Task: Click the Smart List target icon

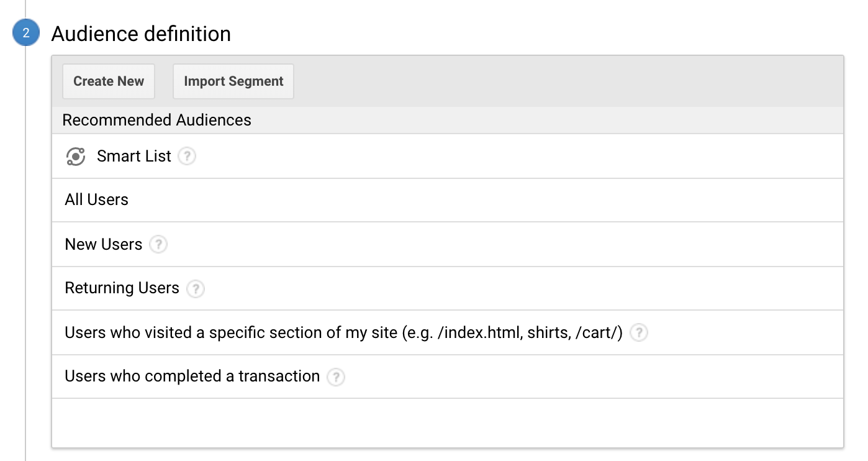Action: tap(76, 157)
